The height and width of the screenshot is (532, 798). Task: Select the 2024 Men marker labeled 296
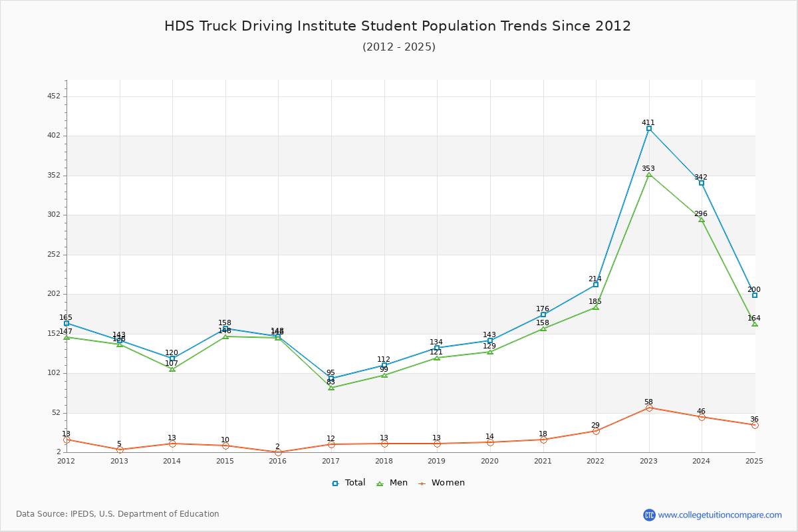click(x=702, y=219)
